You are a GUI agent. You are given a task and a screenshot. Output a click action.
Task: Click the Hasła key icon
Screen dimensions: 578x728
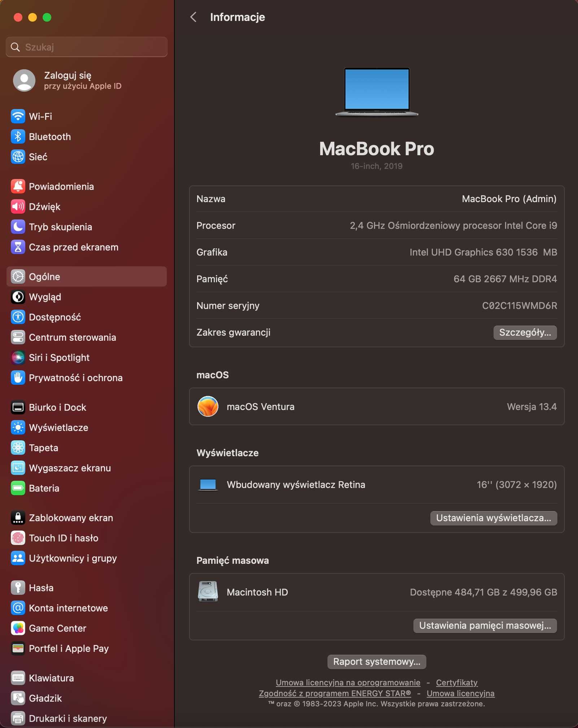(18, 588)
